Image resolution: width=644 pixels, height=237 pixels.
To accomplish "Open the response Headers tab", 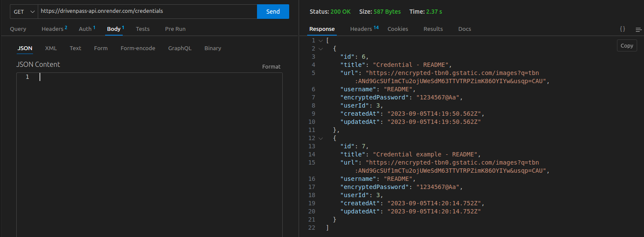I will 364,29.
